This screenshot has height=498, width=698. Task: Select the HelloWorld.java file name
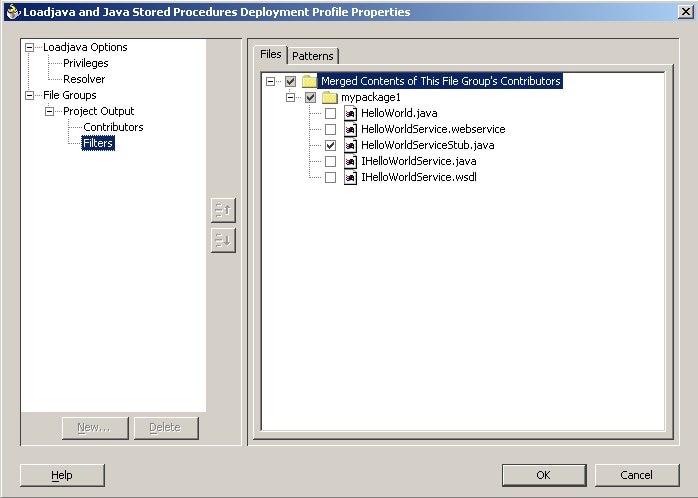[399, 113]
